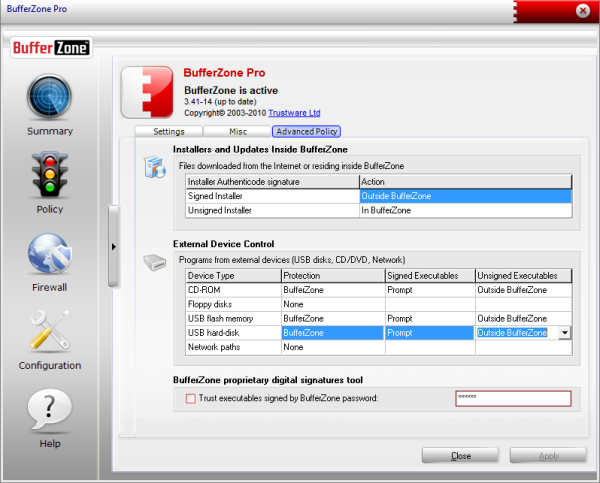Viewport: 600px width, 483px height.
Task: Click the Summary label in sidebar
Action: coord(50,131)
